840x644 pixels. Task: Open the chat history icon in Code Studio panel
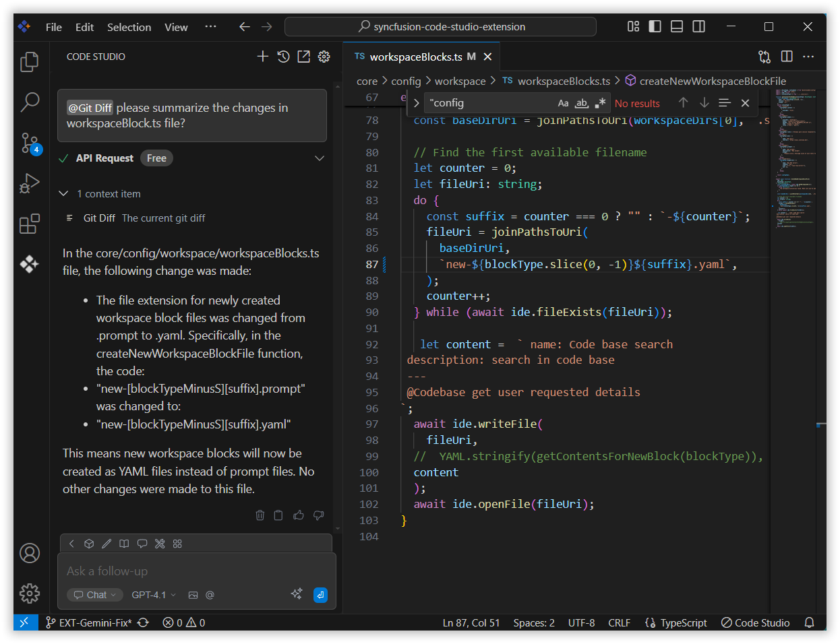[x=283, y=57]
